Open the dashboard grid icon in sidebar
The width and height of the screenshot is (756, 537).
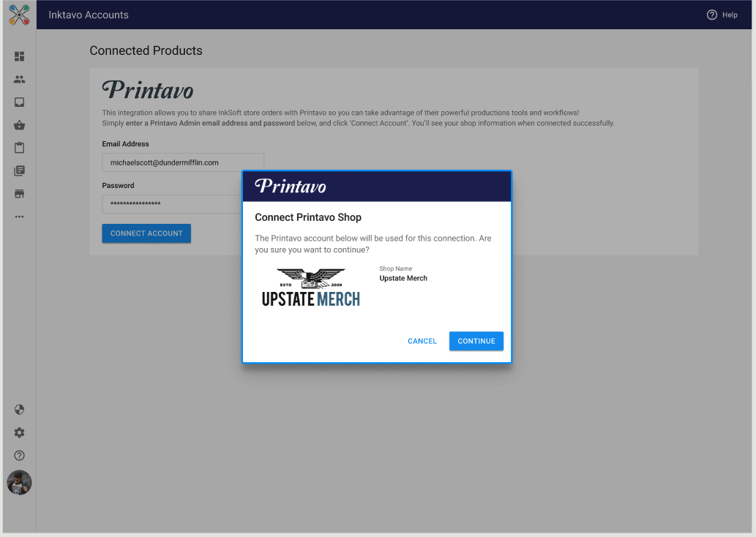(x=19, y=56)
